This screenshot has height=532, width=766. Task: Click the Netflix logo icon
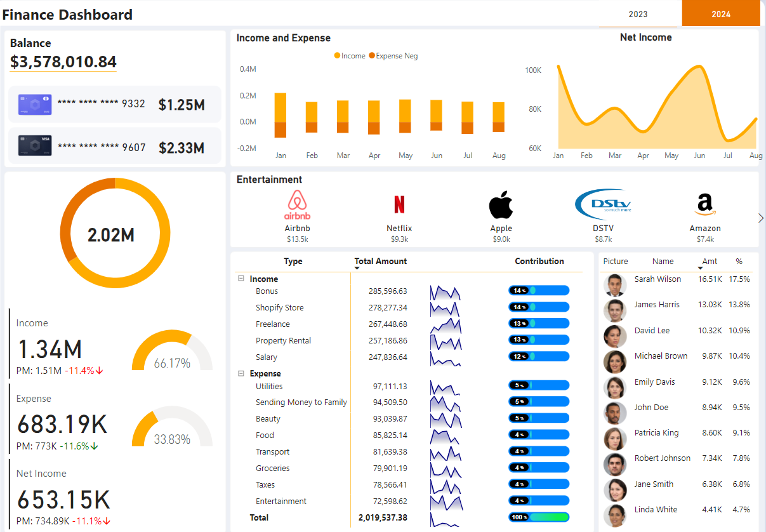[399, 204]
